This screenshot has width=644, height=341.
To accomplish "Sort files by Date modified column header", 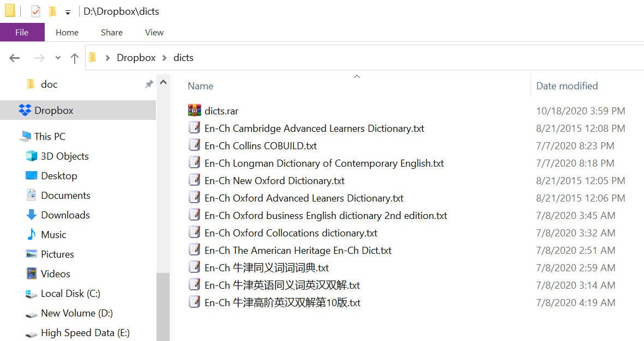I will click(x=567, y=86).
